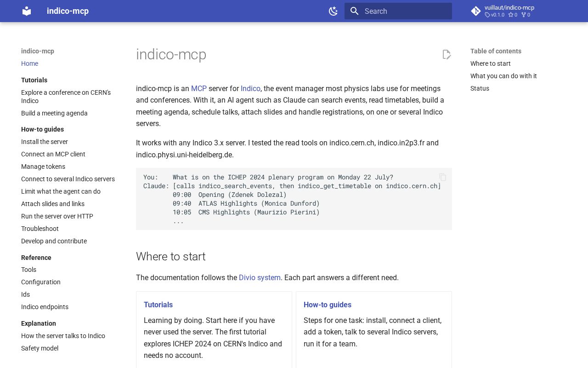Viewport: 588px width, 368px height.
Task: Open the vuillaut/indico-mcp repository link
Action: (509, 8)
